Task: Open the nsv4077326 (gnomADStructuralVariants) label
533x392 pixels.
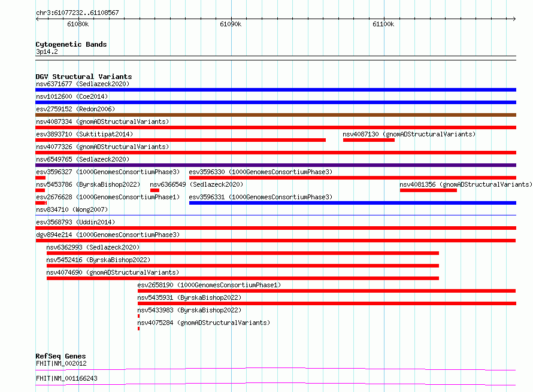Action: (102, 147)
